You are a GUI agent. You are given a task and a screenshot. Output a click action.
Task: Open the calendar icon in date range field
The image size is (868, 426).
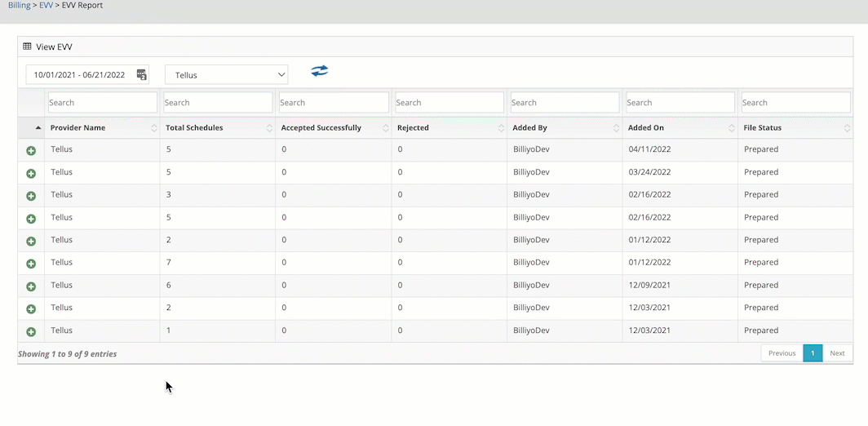coord(141,75)
